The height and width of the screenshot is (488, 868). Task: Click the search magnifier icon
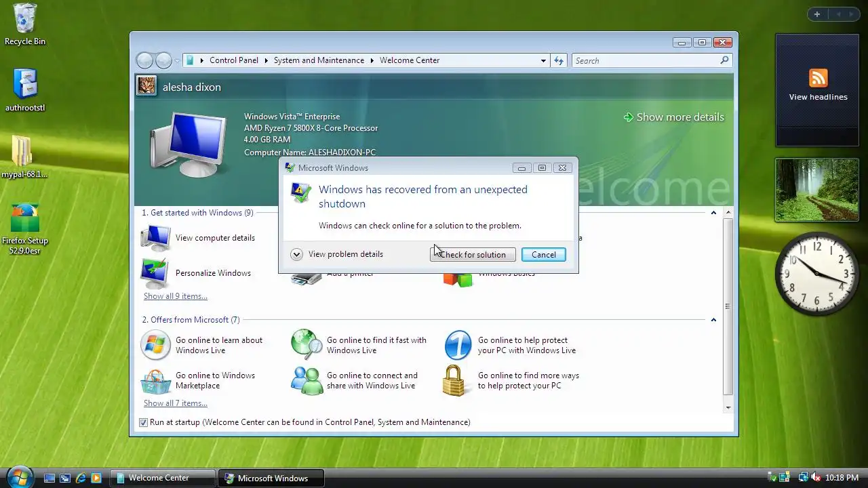click(x=724, y=60)
